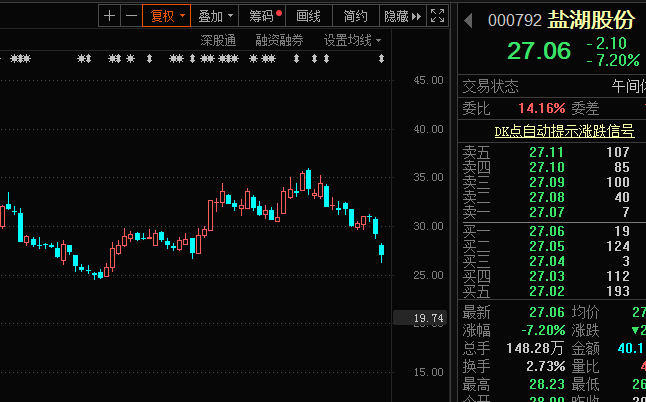
Task: Open the 复权 dropdown menu
Action: pos(166,16)
